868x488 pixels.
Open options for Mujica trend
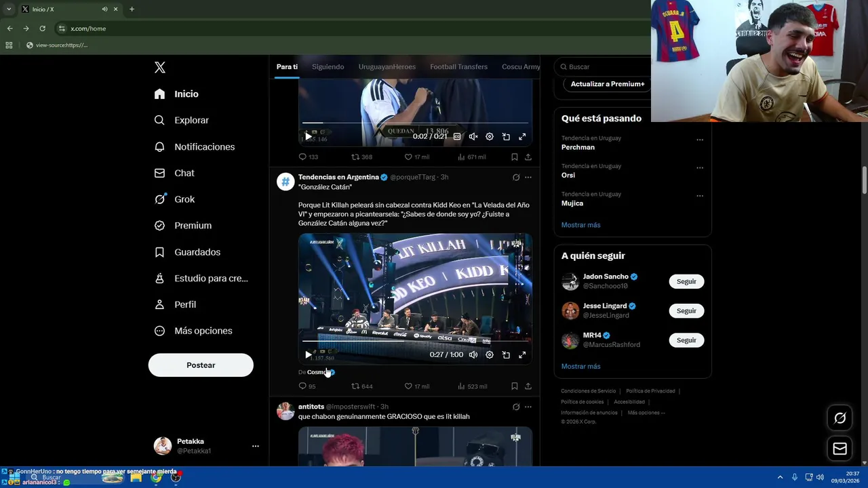(700, 196)
